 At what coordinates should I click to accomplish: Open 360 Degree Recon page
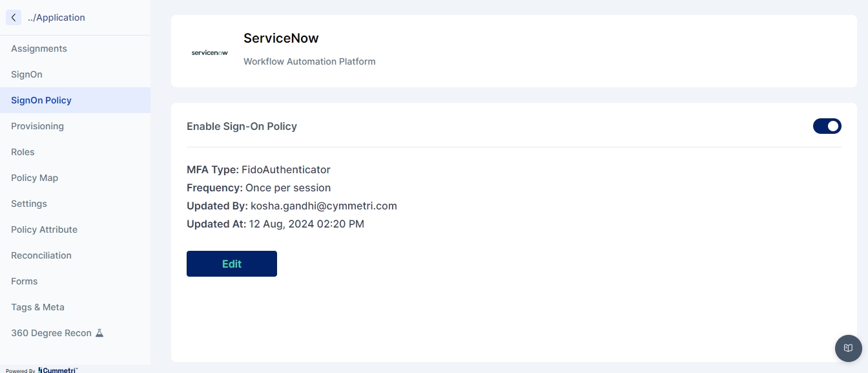(x=51, y=333)
